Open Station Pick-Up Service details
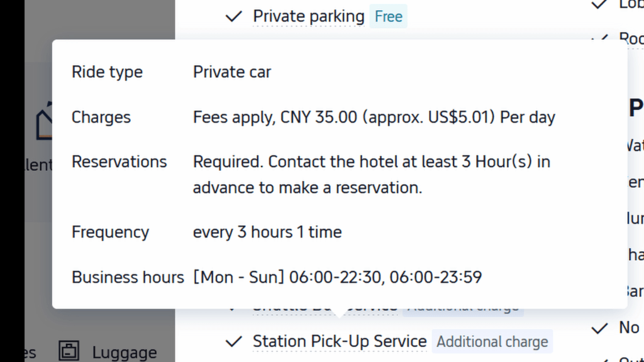Image resolution: width=644 pixels, height=362 pixels. point(340,342)
